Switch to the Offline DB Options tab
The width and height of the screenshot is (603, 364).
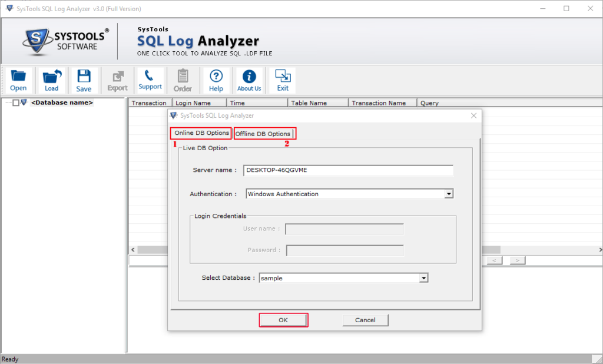pyautogui.click(x=263, y=134)
